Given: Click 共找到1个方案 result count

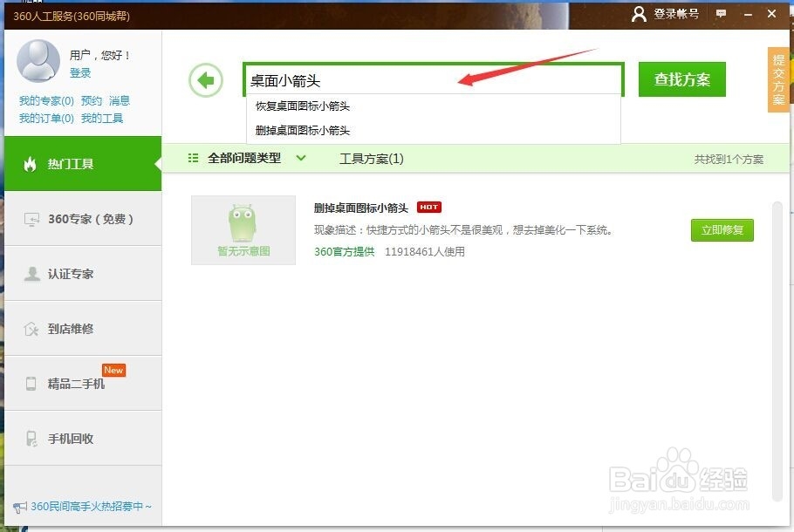Looking at the screenshot, I should pos(729,160).
